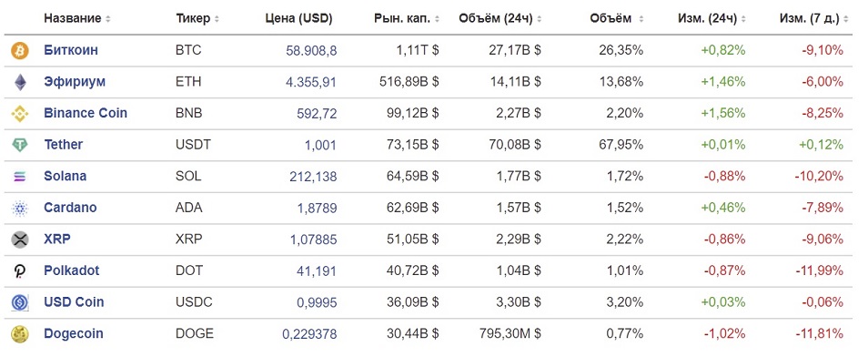Image resolution: width=868 pixels, height=357 pixels.
Task: Sort by Изм. (24ч) column header
Action: (x=712, y=18)
